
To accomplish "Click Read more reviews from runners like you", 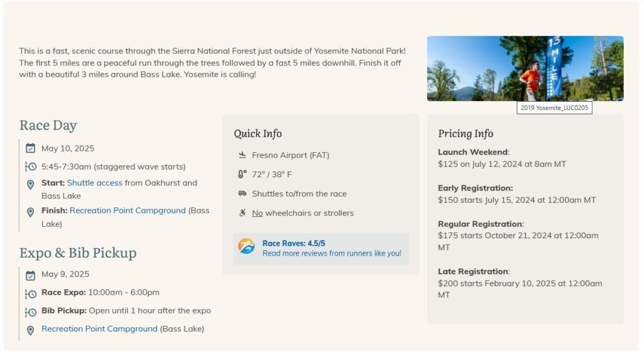I will [332, 253].
